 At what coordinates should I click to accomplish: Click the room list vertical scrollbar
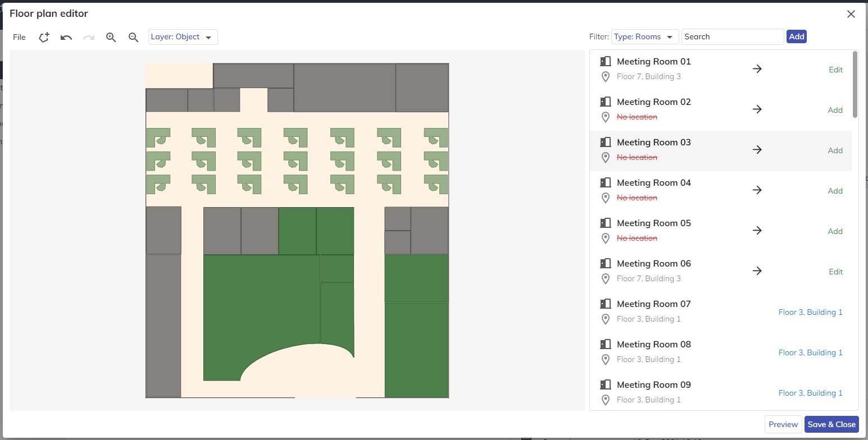pos(855,84)
